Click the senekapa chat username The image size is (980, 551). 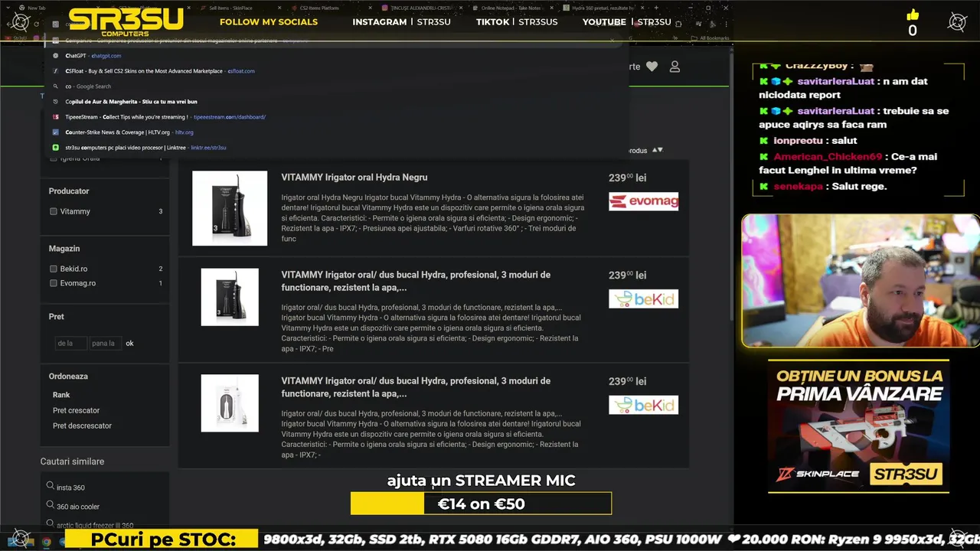pos(798,186)
